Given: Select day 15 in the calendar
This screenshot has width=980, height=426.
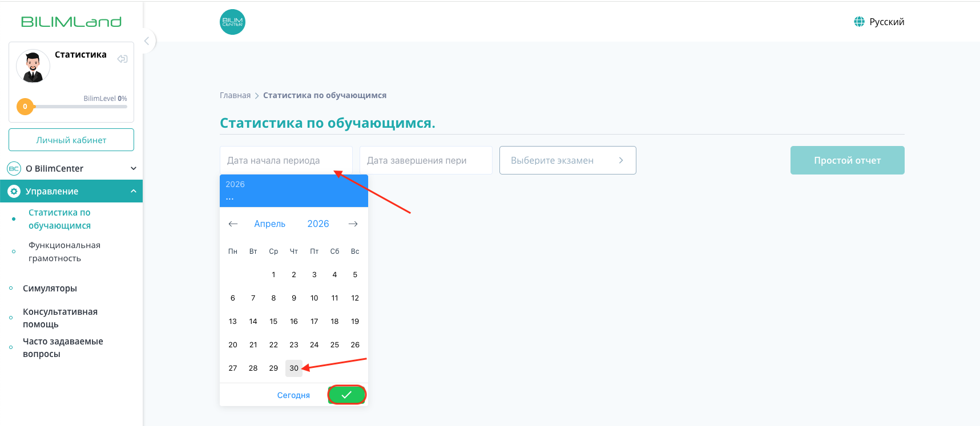Looking at the screenshot, I should (273, 321).
